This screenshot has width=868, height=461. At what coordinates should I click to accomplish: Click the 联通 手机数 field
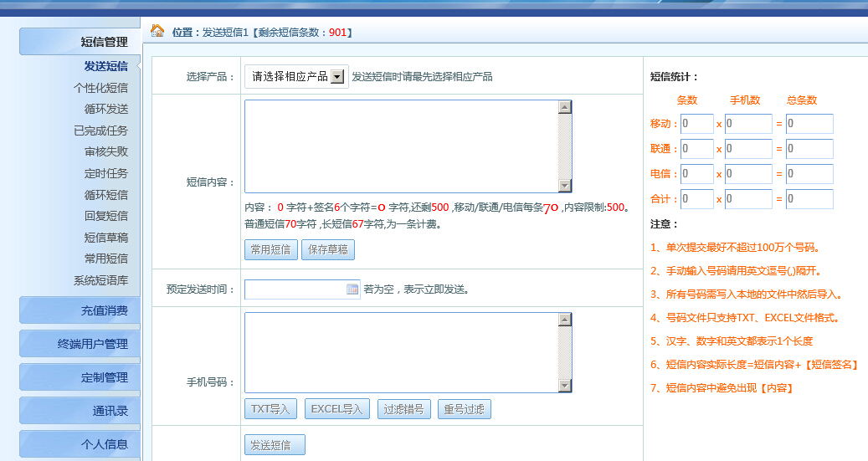747,149
